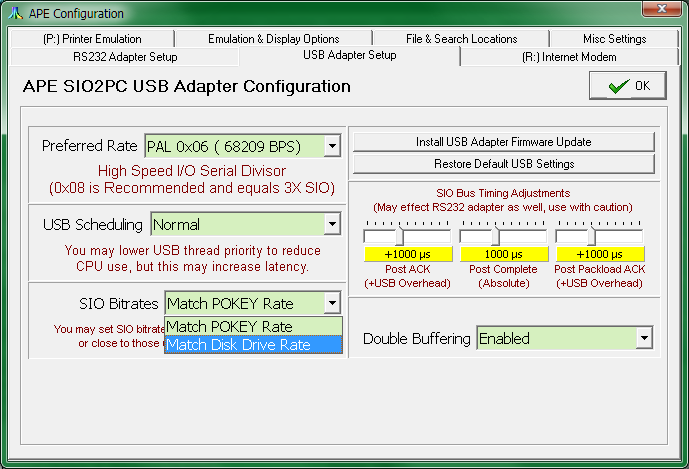Viewport: 689px width, 469px height.
Task: Click the APE application icon in title bar
Action: tap(15, 14)
